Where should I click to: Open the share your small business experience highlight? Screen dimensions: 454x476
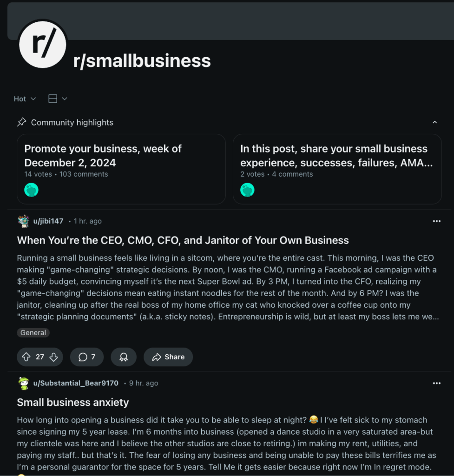click(334, 156)
